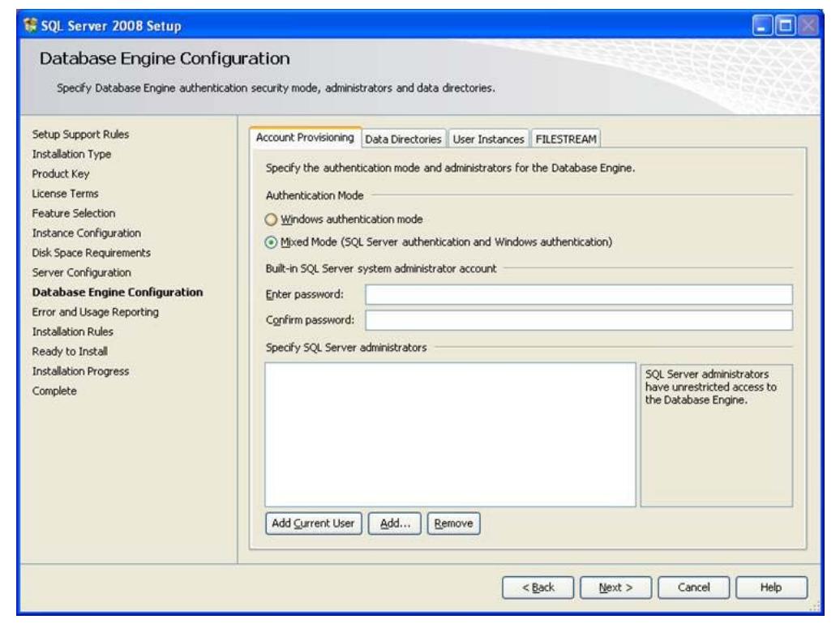840x628 pixels.
Task: Go to previous step with Back
Action: pyautogui.click(x=538, y=587)
